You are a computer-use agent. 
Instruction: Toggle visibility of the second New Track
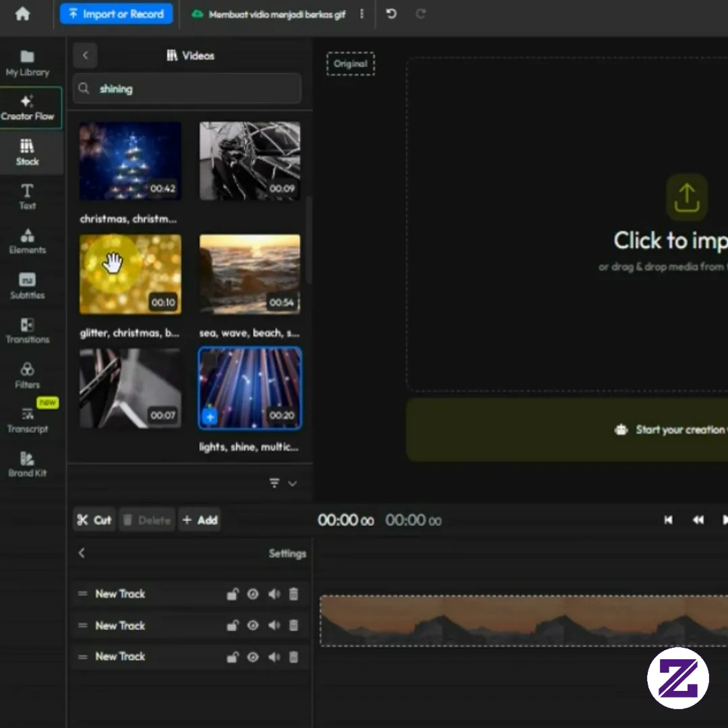coord(253,626)
